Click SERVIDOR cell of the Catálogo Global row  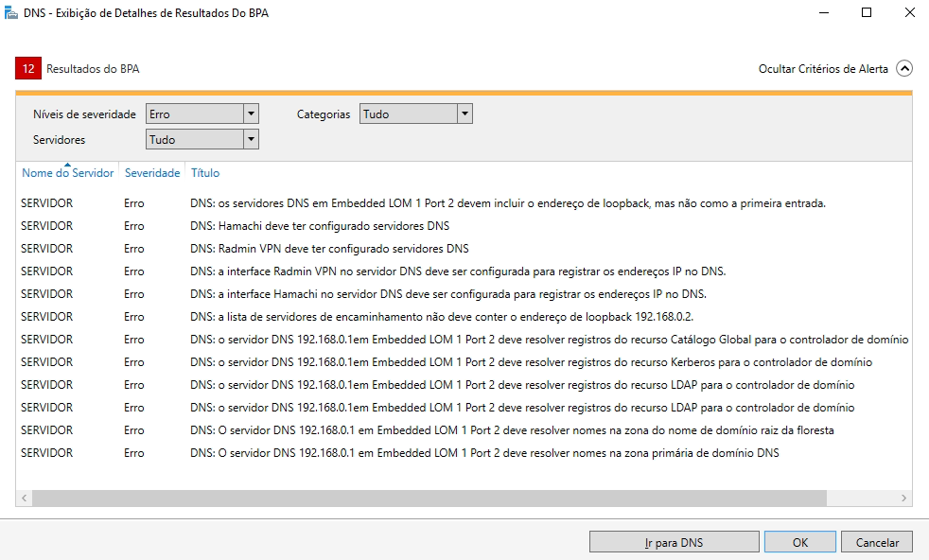click(46, 339)
